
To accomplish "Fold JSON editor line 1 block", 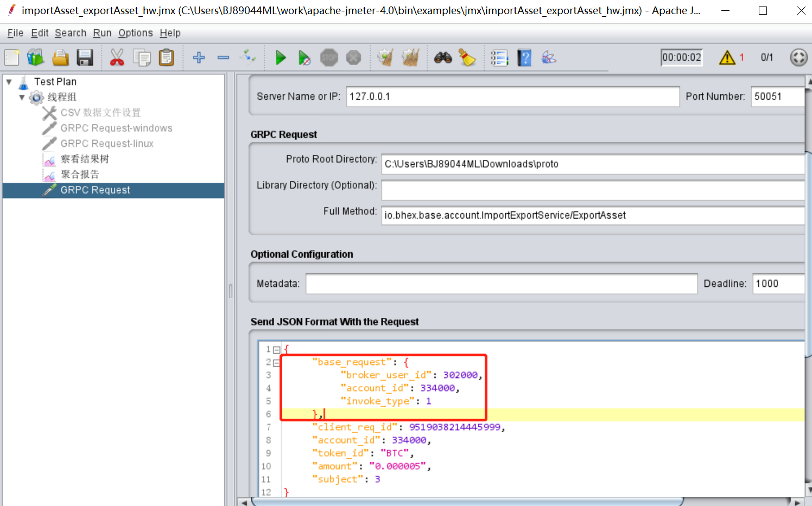I will pos(276,350).
